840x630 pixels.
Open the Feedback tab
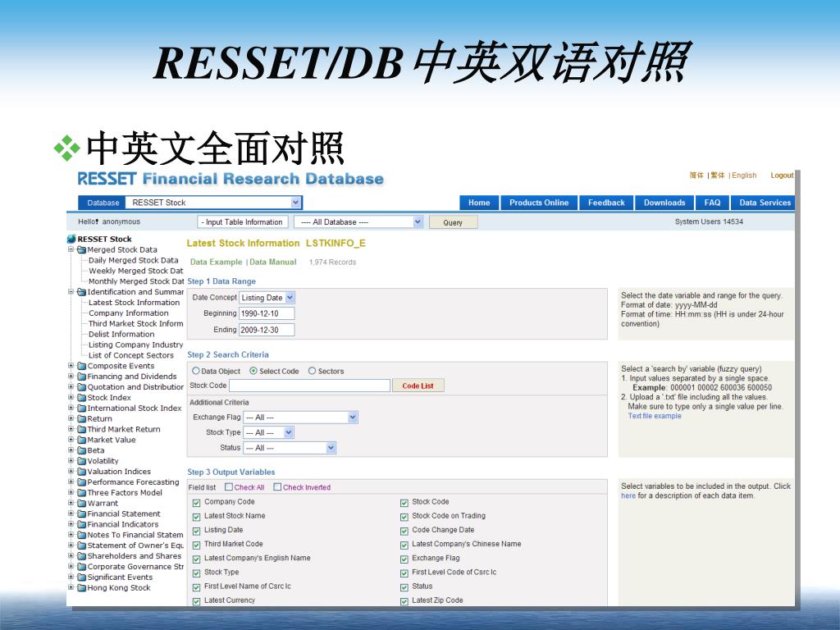click(606, 203)
